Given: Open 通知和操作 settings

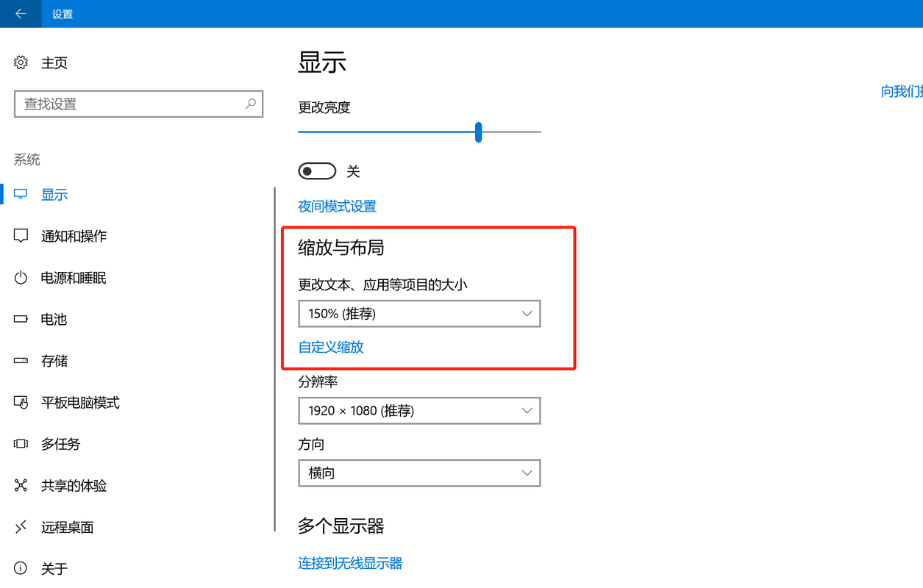Looking at the screenshot, I should click(x=74, y=236).
